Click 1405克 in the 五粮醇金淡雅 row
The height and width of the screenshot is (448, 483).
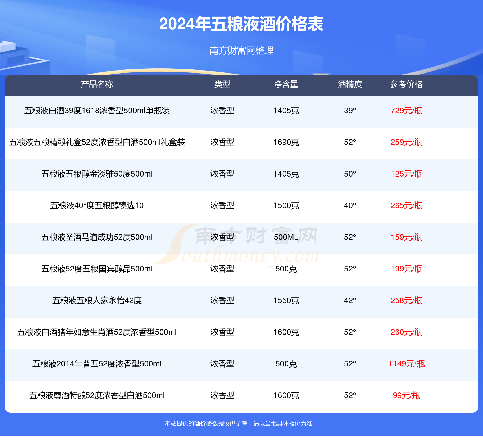[286, 174]
